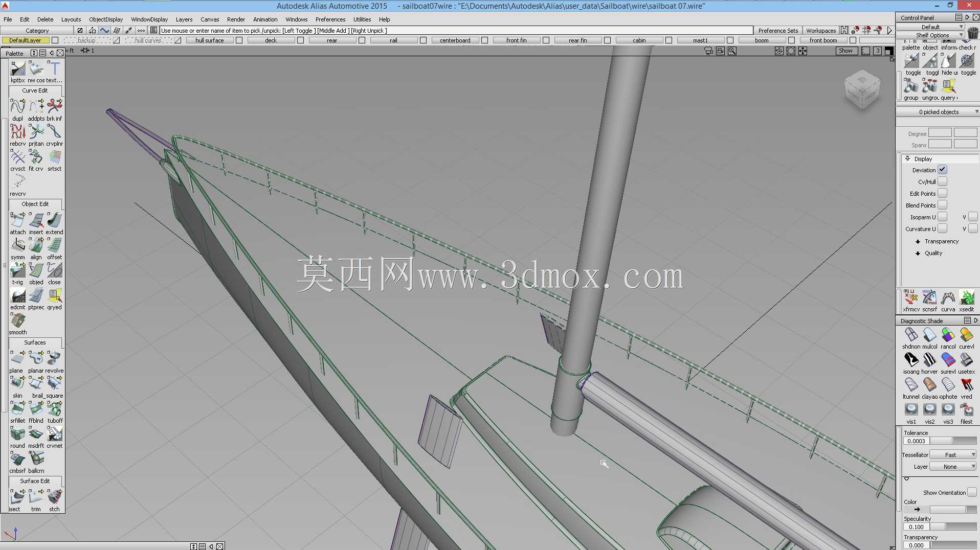Open the Layers menu
980x550 pixels.
pos(184,19)
